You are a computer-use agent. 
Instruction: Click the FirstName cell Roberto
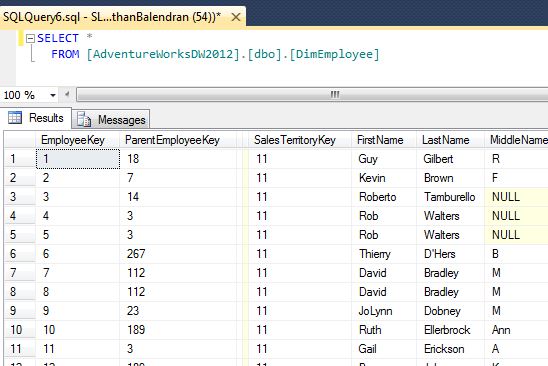coord(384,197)
